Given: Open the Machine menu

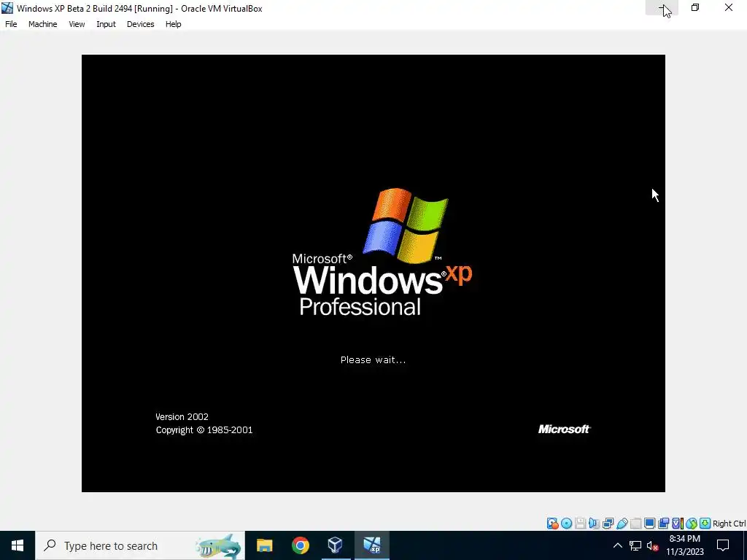Looking at the screenshot, I should (x=42, y=24).
